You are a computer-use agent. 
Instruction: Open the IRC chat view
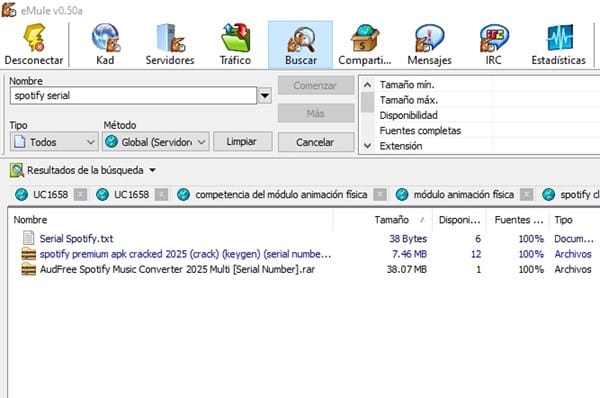pyautogui.click(x=494, y=44)
